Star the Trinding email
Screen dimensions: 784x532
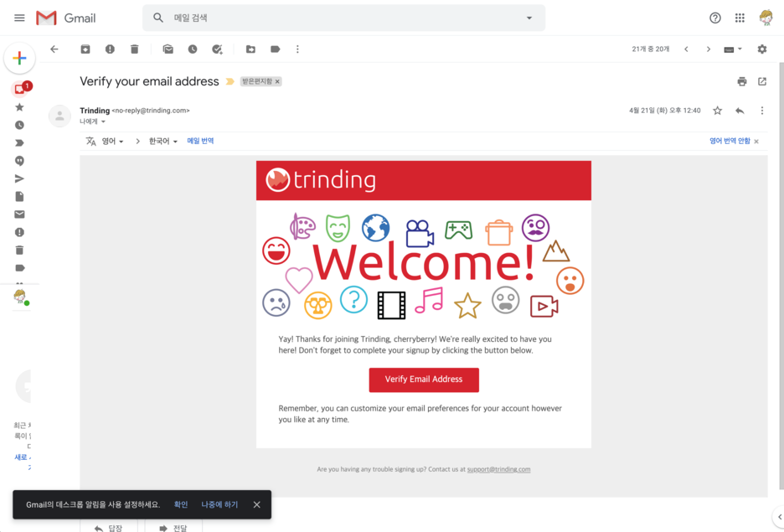coord(718,111)
